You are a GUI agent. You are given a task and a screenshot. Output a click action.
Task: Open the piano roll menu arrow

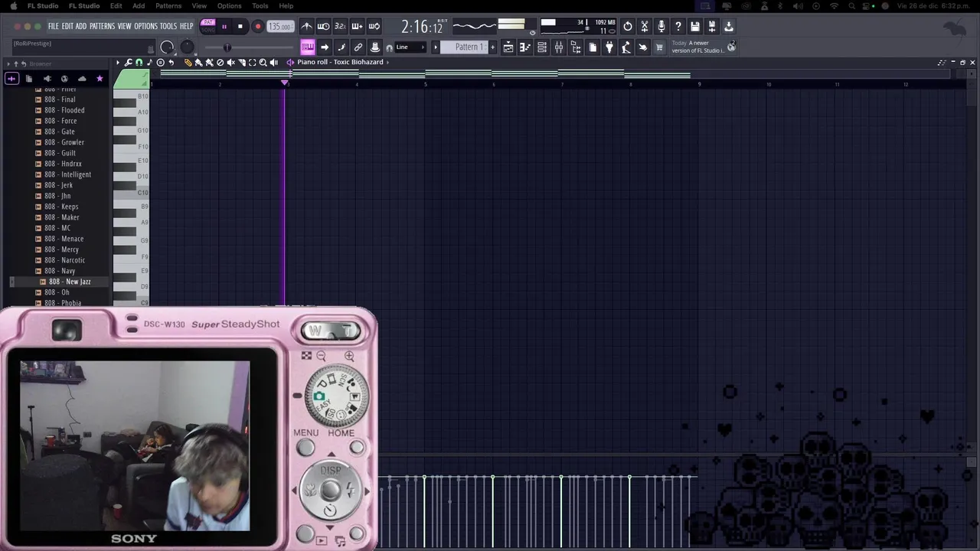click(118, 63)
